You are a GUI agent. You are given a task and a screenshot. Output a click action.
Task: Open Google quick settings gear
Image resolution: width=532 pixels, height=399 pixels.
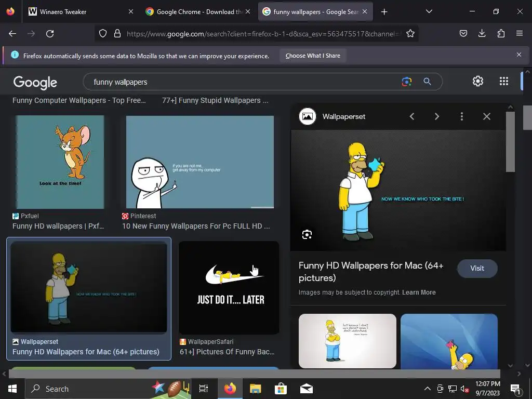point(478,81)
